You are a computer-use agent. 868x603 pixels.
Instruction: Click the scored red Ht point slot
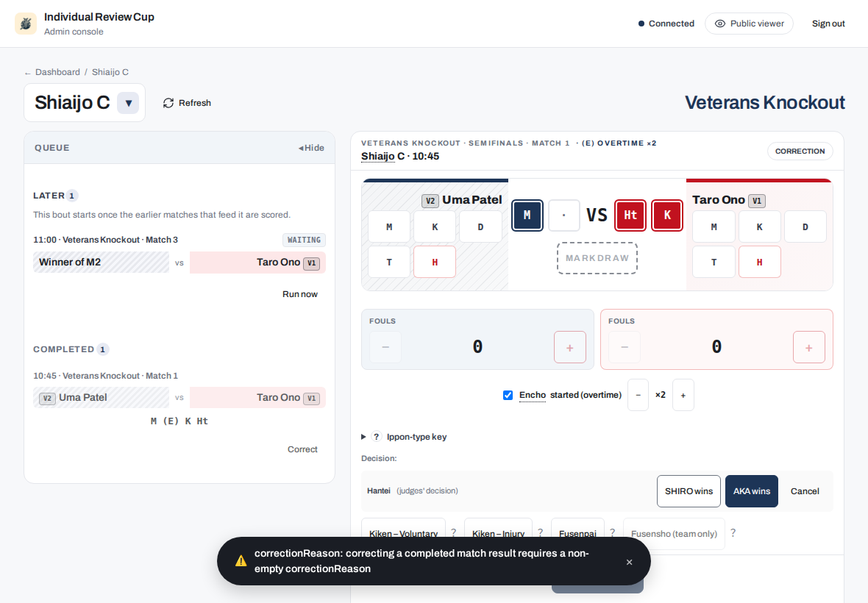pyautogui.click(x=630, y=215)
